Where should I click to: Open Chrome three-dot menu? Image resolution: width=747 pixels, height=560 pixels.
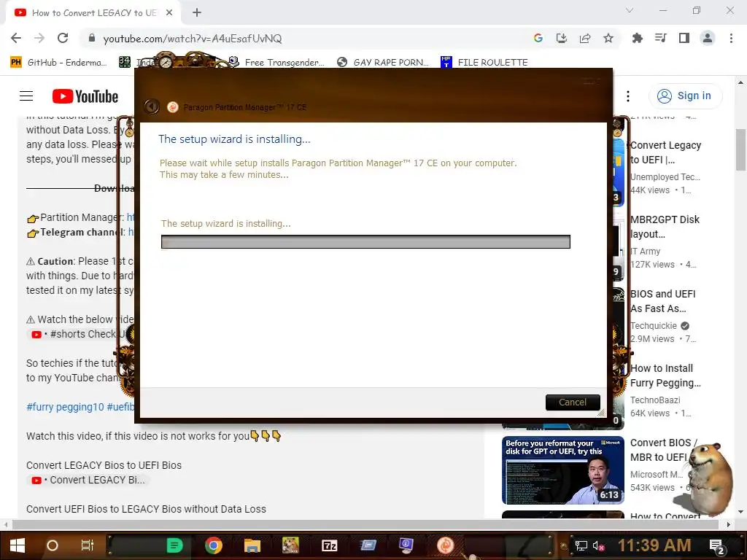tap(731, 38)
